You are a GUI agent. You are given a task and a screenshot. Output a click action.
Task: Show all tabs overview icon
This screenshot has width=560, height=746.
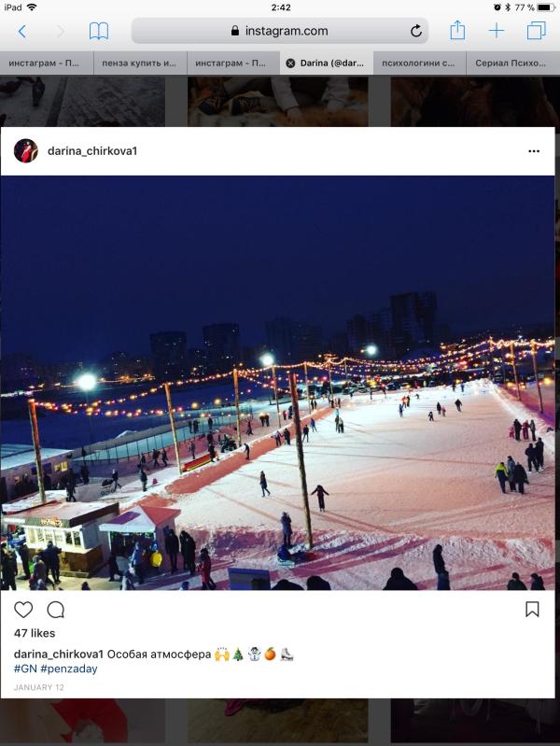coord(537,31)
